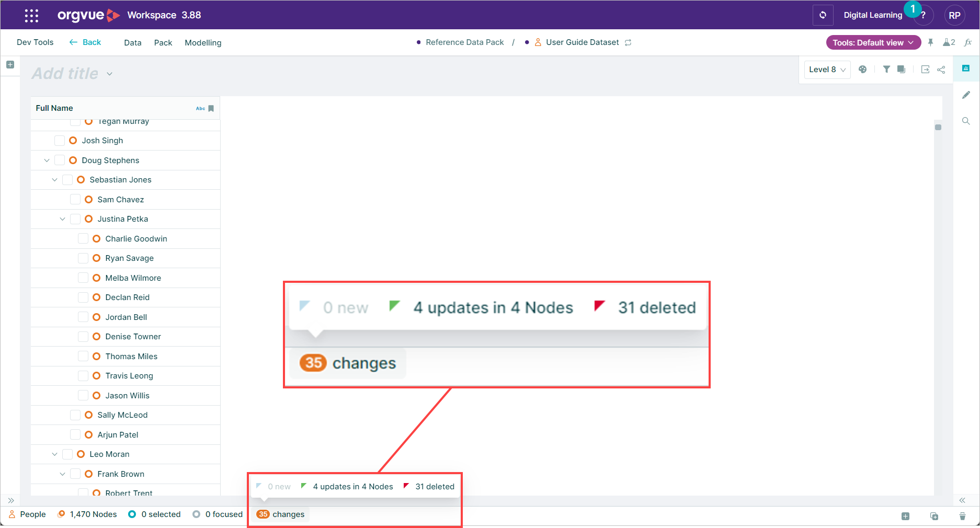Viewport: 980px width, 528px height.
Task: Tick the checkbox for Charlie Goodwin
Action: coord(83,239)
